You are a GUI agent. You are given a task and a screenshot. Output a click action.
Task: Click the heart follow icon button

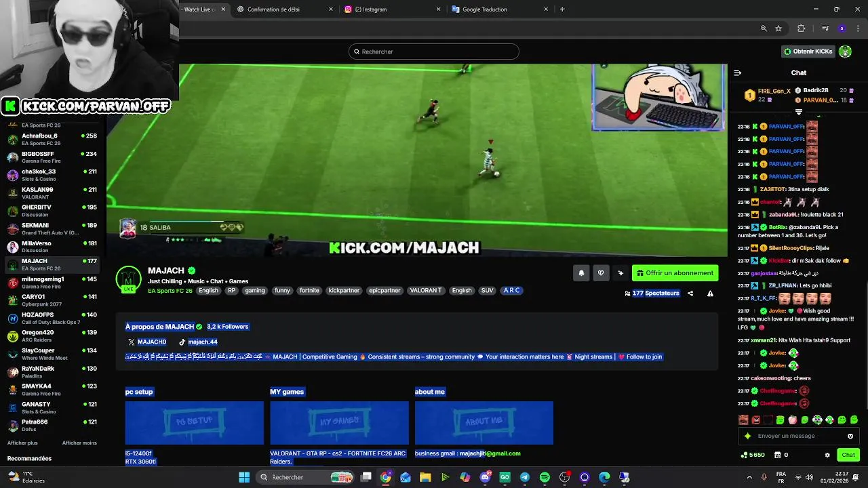pos(601,273)
